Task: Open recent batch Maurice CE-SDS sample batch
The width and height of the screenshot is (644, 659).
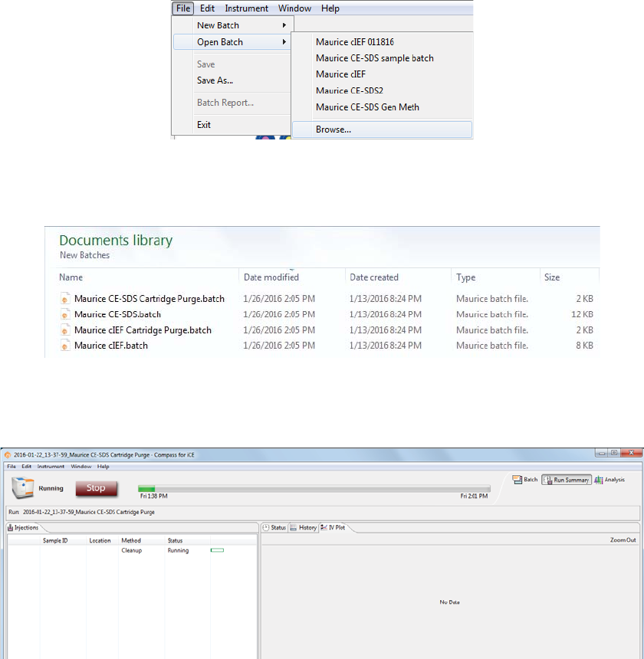Action: (x=375, y=58)
